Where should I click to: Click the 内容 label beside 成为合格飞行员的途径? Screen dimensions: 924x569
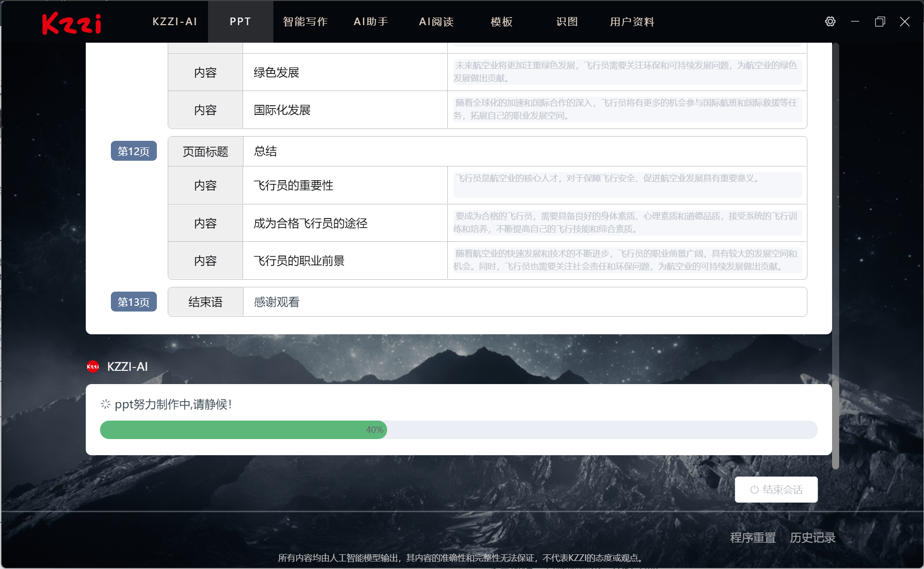click(x=206, y=223)
